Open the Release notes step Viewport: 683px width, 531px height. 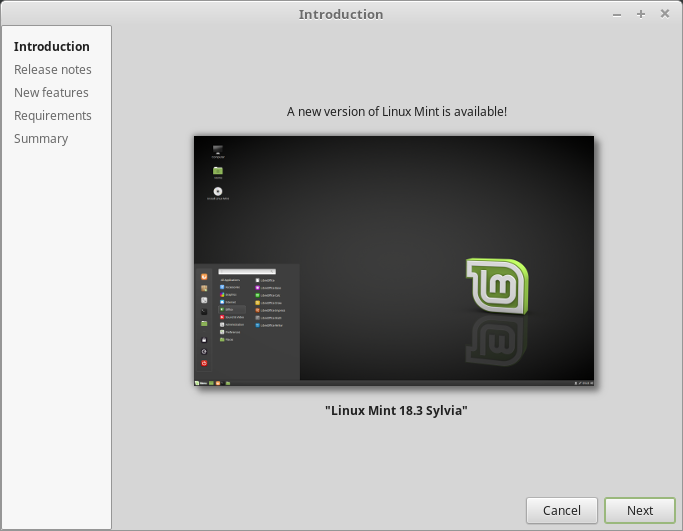tap(53, 70)
